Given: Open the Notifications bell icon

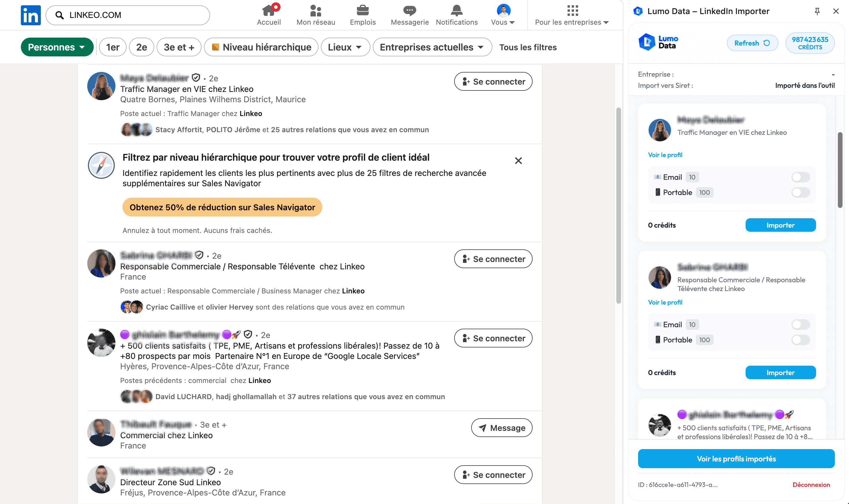Looking at the screenshot, I should 457,11.
